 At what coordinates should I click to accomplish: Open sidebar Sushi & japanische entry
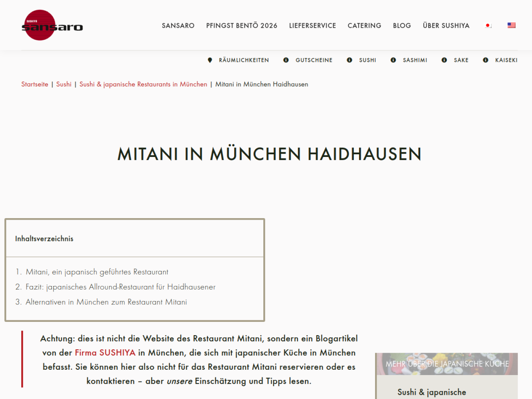[x=432, y=392]
